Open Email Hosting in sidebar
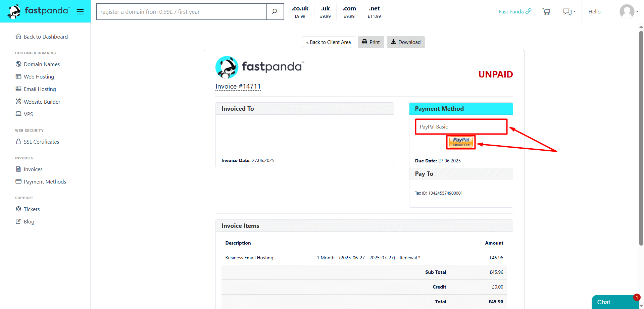Screen dimensions: 644x309 [36, 89]
